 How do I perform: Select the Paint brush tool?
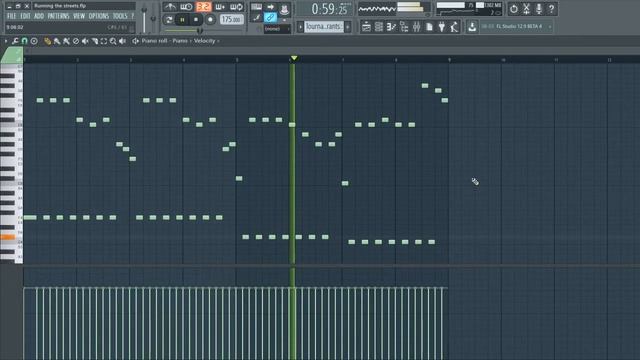point(57,41)
